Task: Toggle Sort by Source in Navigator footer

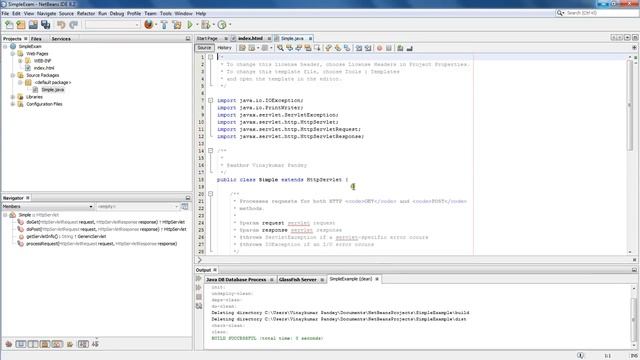Action: coord(96,344)
